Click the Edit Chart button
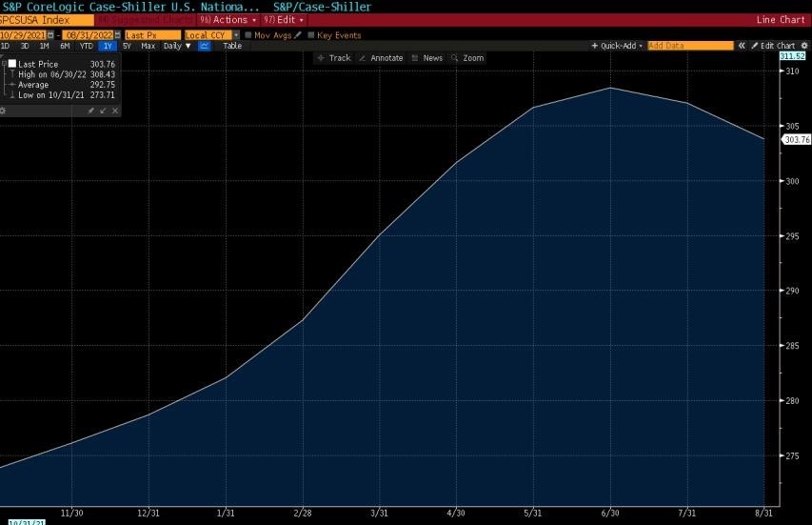 pos(772,46)
